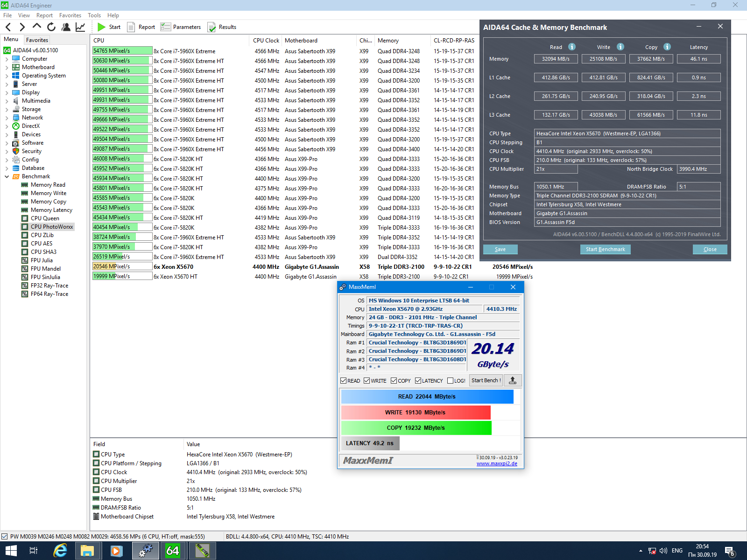Open the user profile toolbar icon

tap(66, 27)
